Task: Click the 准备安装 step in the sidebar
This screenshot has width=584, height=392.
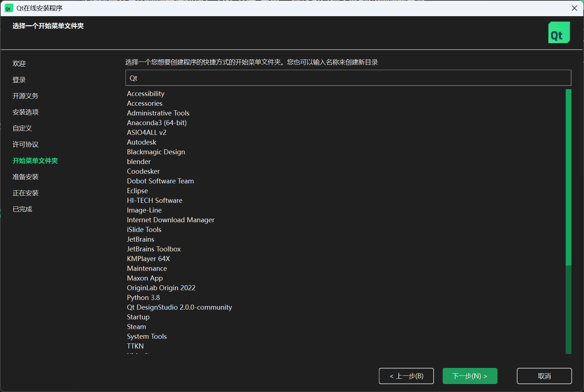Action: [x=26, y=177]
